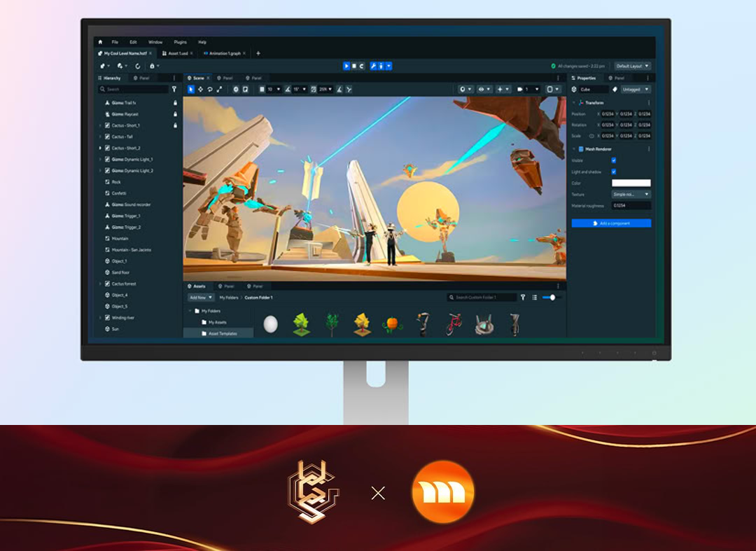Adjust the Assets thumbnail size slider
The width and height of the screenshot is (756, 551).
tap(552, 298)
